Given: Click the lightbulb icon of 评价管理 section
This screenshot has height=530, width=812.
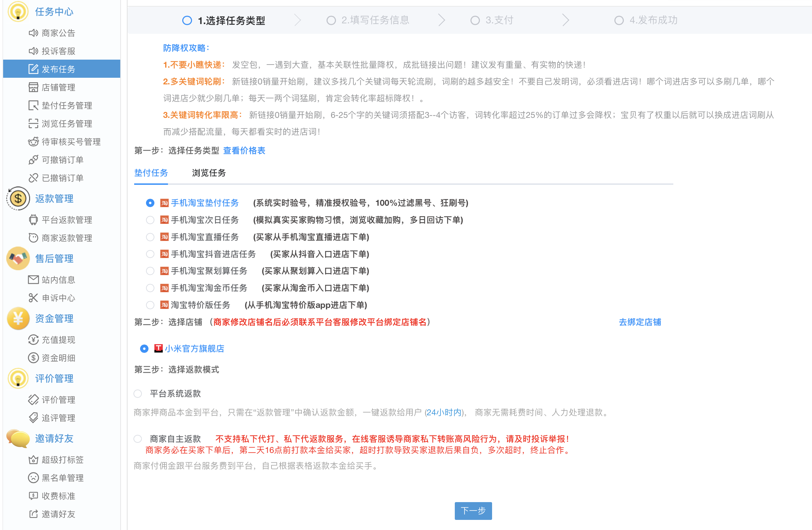Looking at the screenshot, I should pos(18,378).
